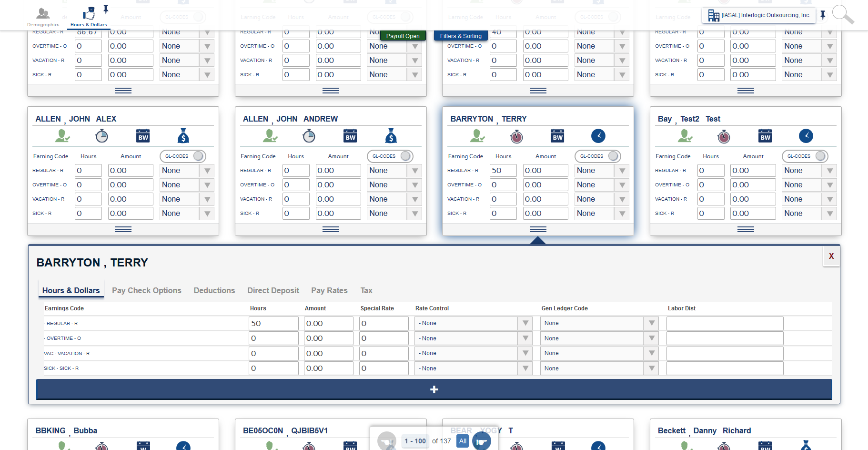The image size is (868, 450).
Task: Click BARRYTON TERRY's BW calendar icon
Action: coord(557,136)
